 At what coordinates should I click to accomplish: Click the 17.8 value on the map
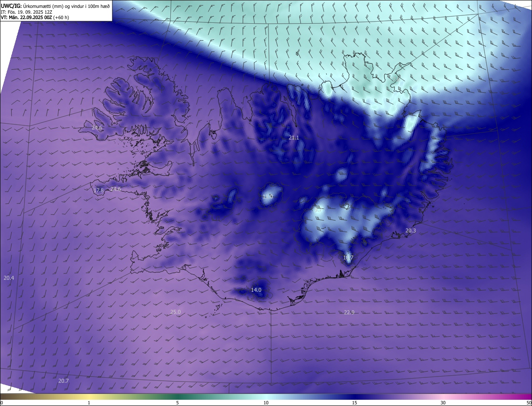point(99,190)
